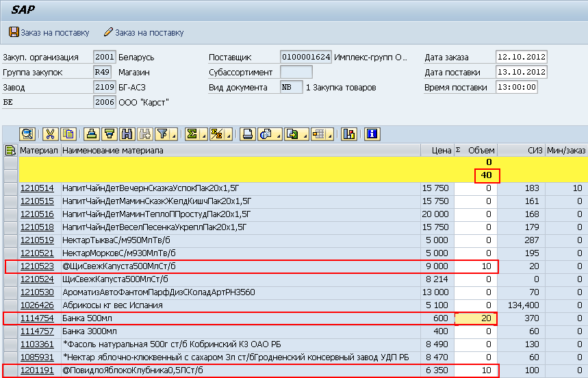Expand the Total sigma dropdown arrow
The width and height of the screenshot is (588, 378).
click(x=203, y=136)
